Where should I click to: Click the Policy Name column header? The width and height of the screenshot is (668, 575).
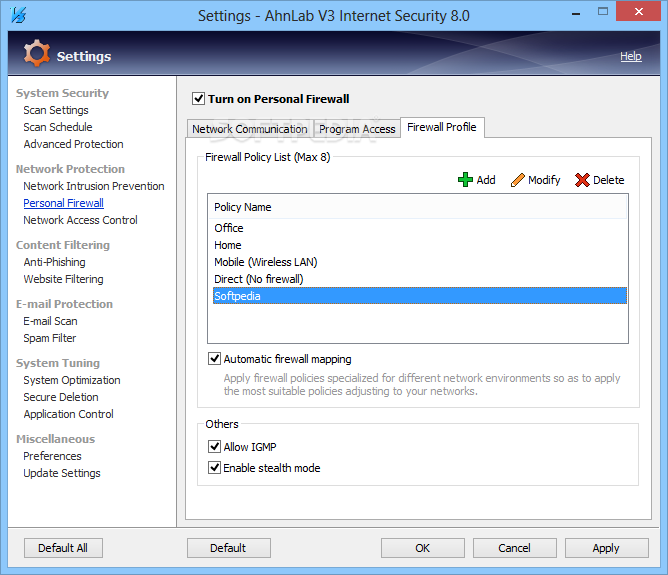click(418, 207)
